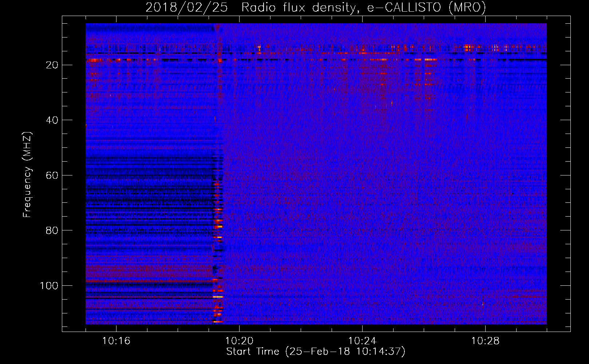Viewport: 589px width, 364px height.
Task: Click the 20 frequency tick label
Action: [52, 65]
